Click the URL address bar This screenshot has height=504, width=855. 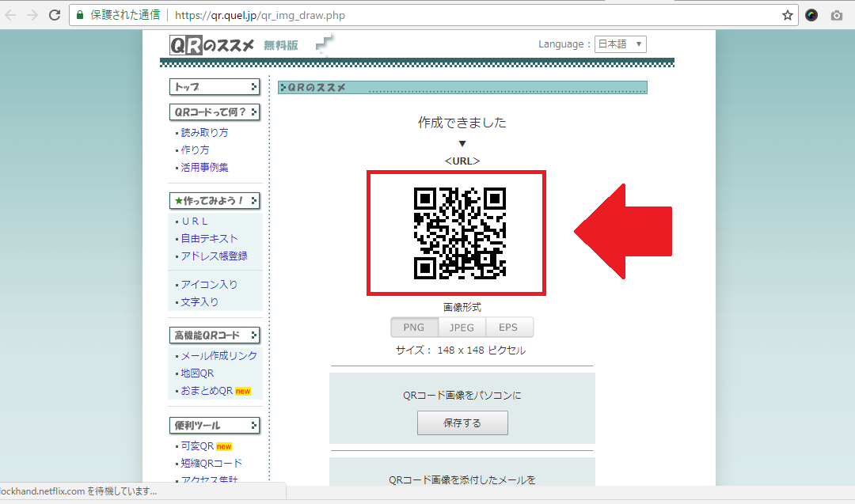click(x=475, y=15)
